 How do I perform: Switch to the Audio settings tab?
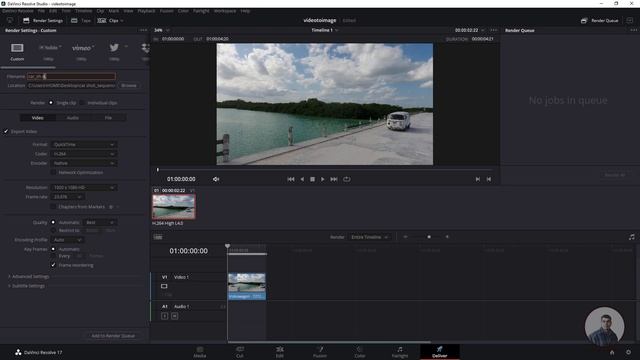73,118
